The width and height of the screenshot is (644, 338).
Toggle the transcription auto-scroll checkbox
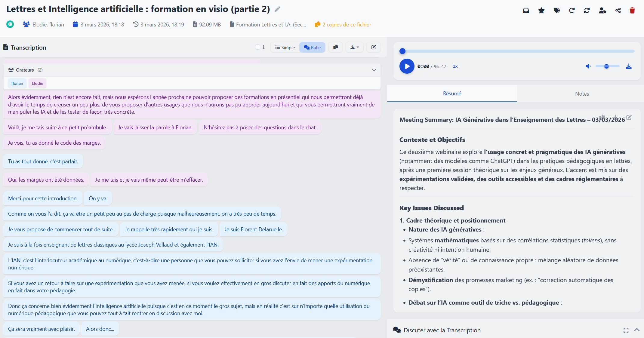[257, 47]
